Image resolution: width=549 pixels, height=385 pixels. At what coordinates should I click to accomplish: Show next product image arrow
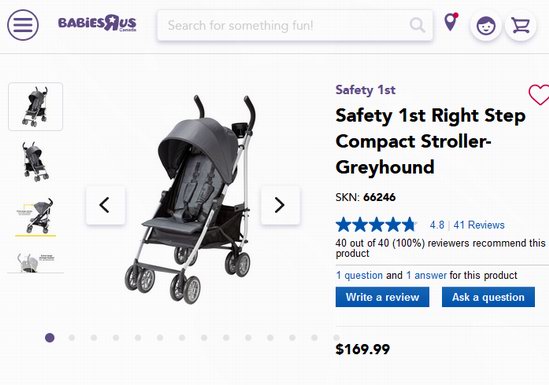pos(280,205)
